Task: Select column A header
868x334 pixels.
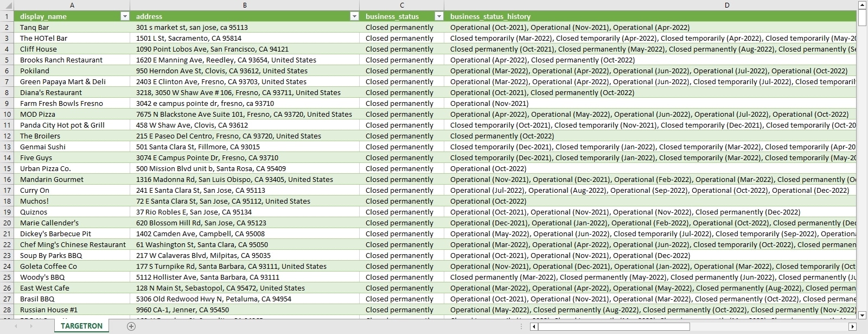Action: point(72,5)
